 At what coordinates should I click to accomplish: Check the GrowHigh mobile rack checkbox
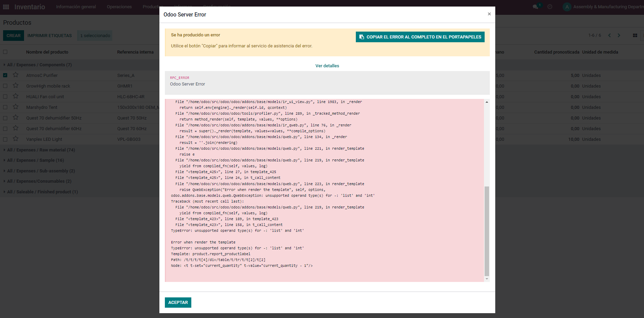pos(5,86)
